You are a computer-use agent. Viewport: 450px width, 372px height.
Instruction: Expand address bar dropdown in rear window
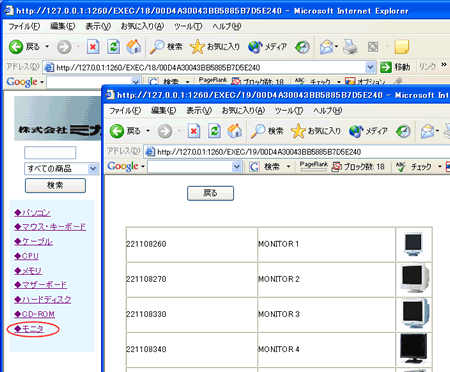pos(370,68)
